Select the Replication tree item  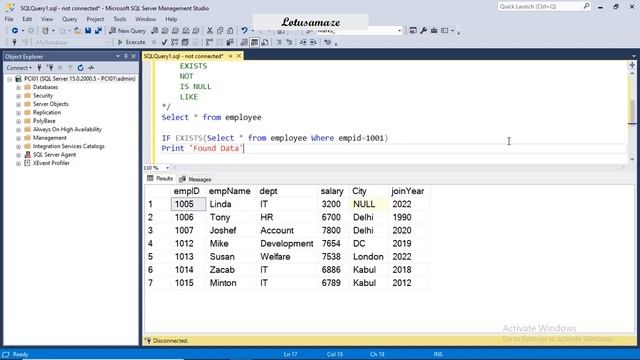pos(47,113)
